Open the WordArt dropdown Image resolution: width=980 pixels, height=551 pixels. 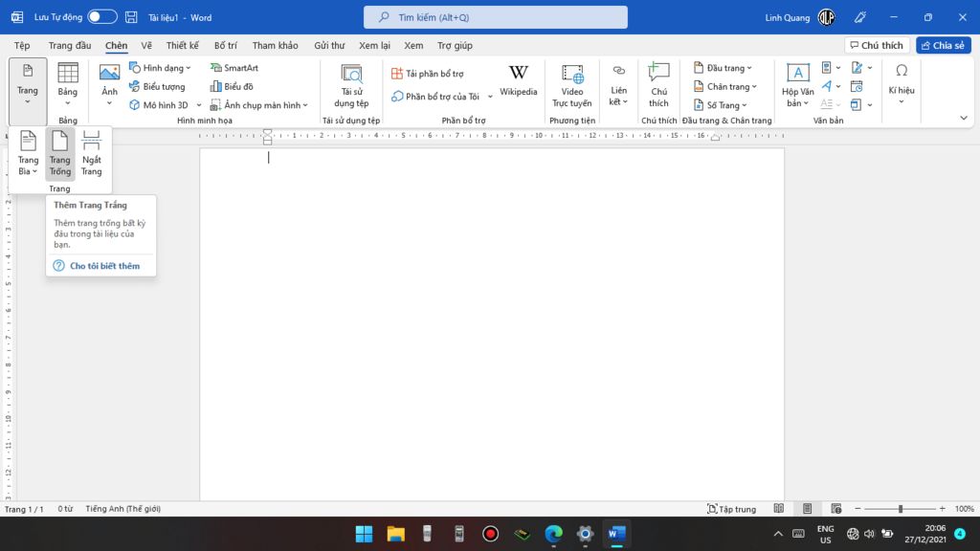pyautogui.click(x=832, y=86)
